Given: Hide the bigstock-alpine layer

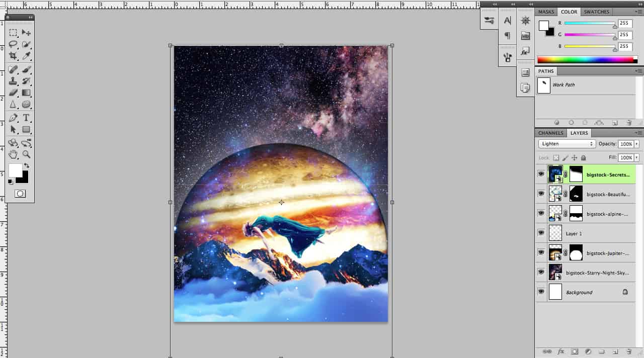Looking at the screenshot, I should 541,213.
